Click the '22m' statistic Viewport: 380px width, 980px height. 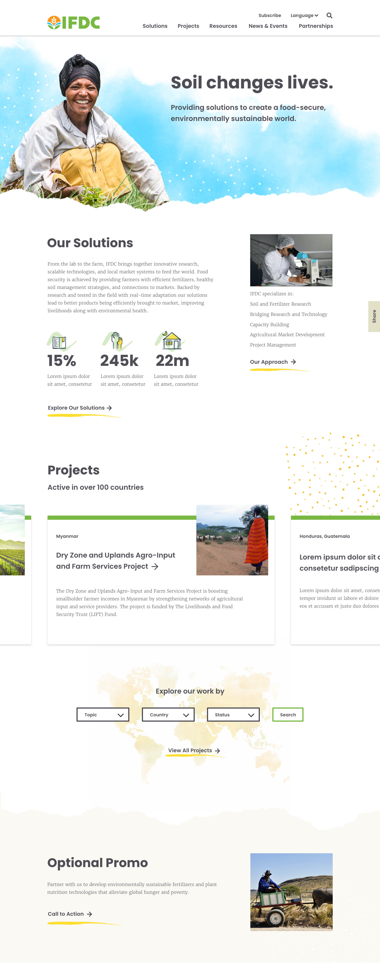[x=172, y=361]
